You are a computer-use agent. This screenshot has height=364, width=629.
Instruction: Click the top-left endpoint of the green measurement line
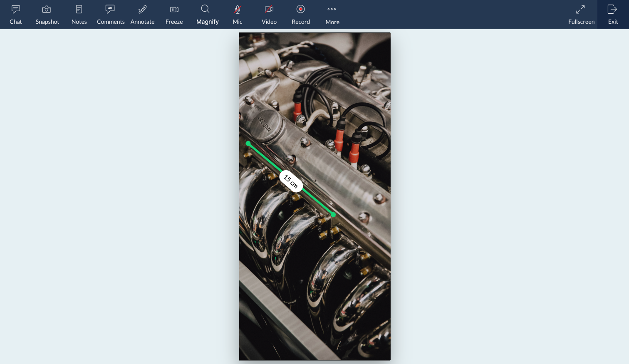[248, 144]
